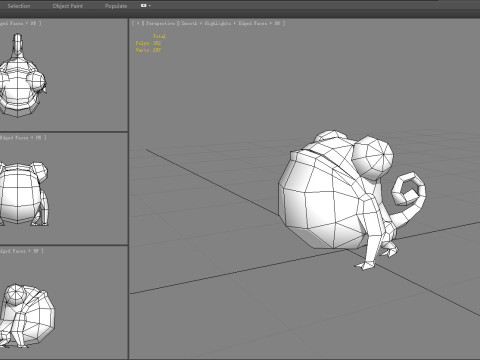This screenshot has height=360, width=480.
Task: Click the Edged Faces label in top-left viewport
Action: coord(11,23)
